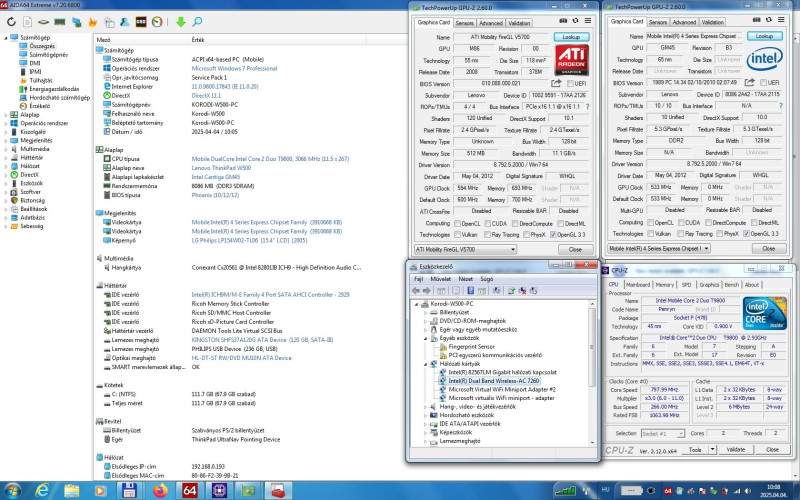Expand the Billentyűzet node in Device Manager
The width and height of the screenshot is (800, 500).
tap(426, 312)
